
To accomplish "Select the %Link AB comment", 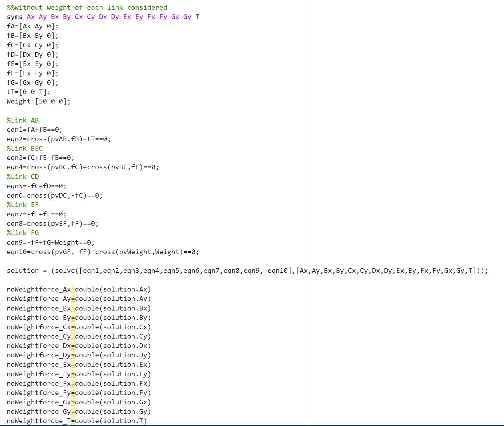I will pos(22,120).
